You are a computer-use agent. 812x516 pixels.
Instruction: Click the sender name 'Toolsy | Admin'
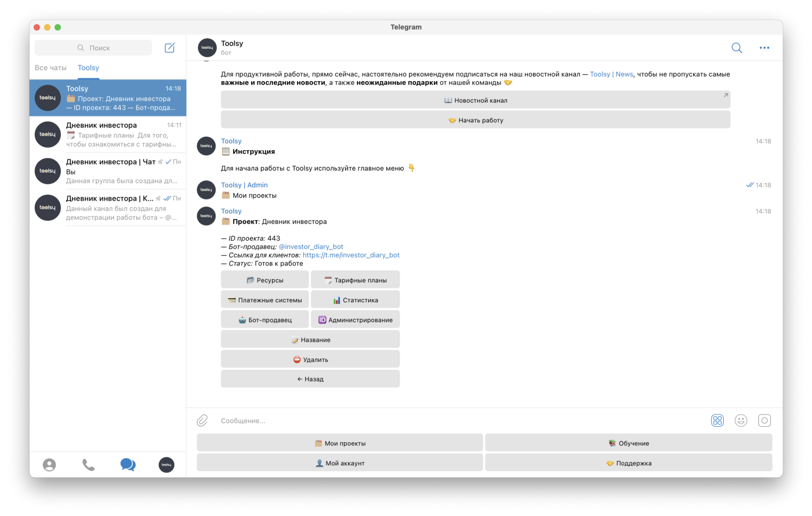coord(244,185)
